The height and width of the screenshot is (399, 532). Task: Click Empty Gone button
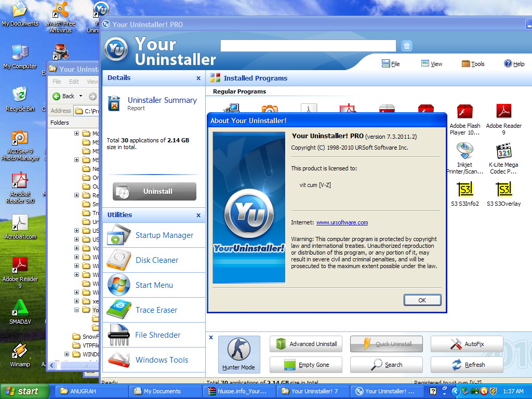click(x=305, y=365)
